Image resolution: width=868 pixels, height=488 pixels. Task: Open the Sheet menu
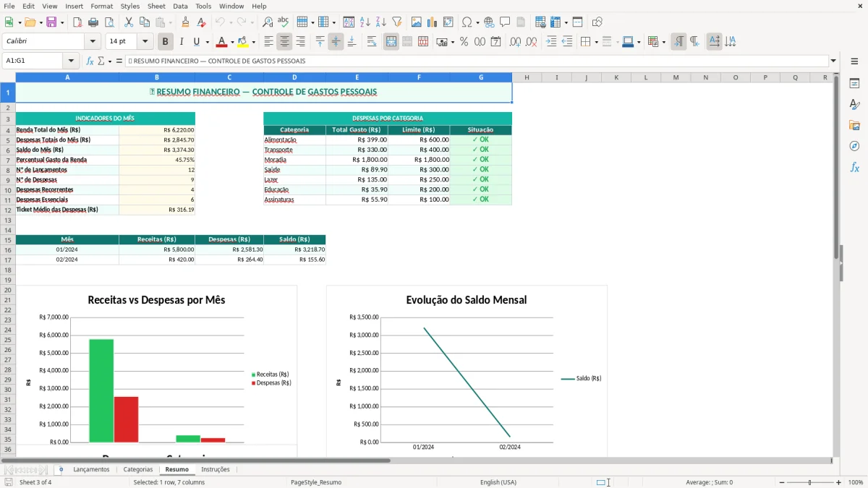[156, 6]
